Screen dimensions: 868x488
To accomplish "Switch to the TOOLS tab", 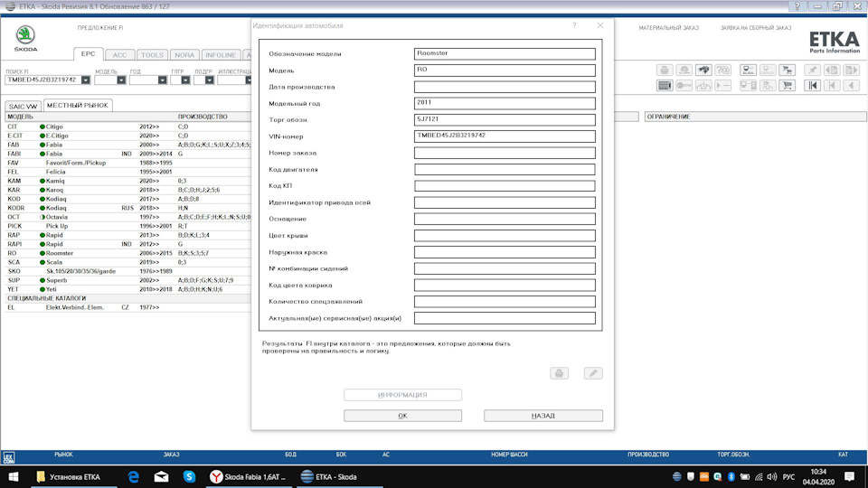I will point(152,55).
